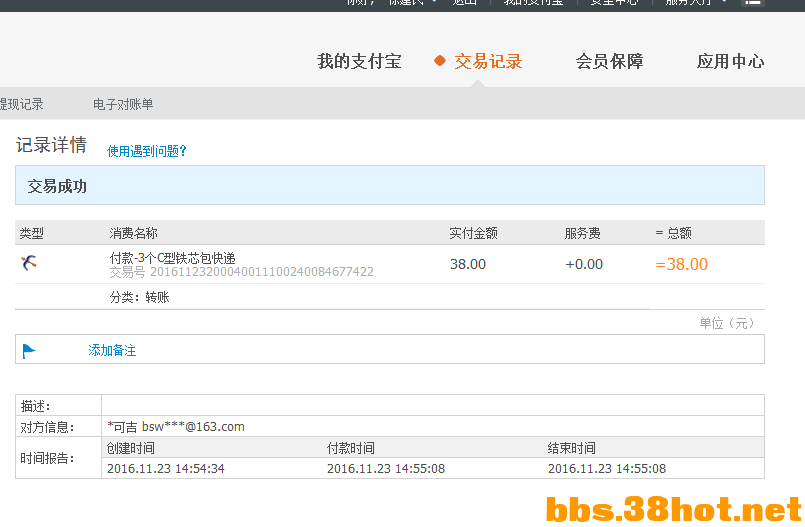Click the 分类: 转账 category text
The image size is (805, 527).
(x=140, y=297)
